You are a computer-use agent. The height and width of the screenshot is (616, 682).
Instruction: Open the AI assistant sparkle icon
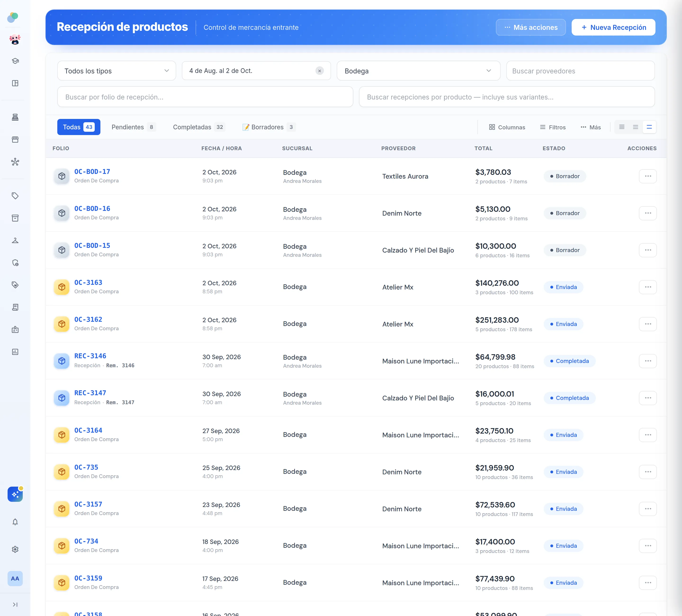(x=15, y=494)
